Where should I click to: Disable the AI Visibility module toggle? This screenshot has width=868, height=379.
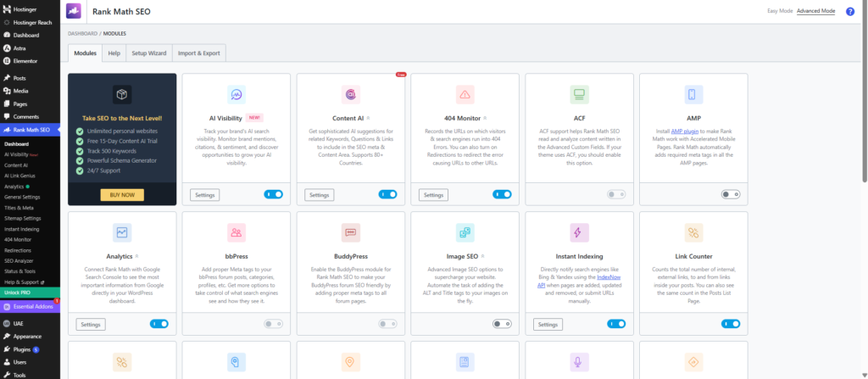[x=274, y=194]
